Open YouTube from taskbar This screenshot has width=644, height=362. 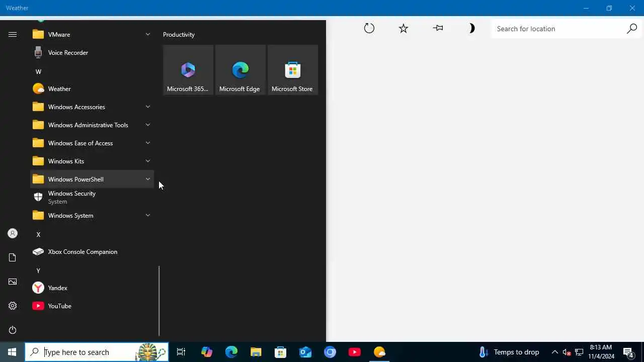(x=355, y=352)
